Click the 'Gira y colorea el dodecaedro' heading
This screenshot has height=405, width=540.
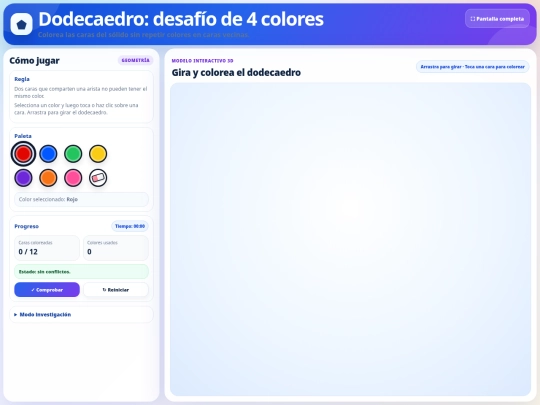pyautogui.click(x=236, y=72)
